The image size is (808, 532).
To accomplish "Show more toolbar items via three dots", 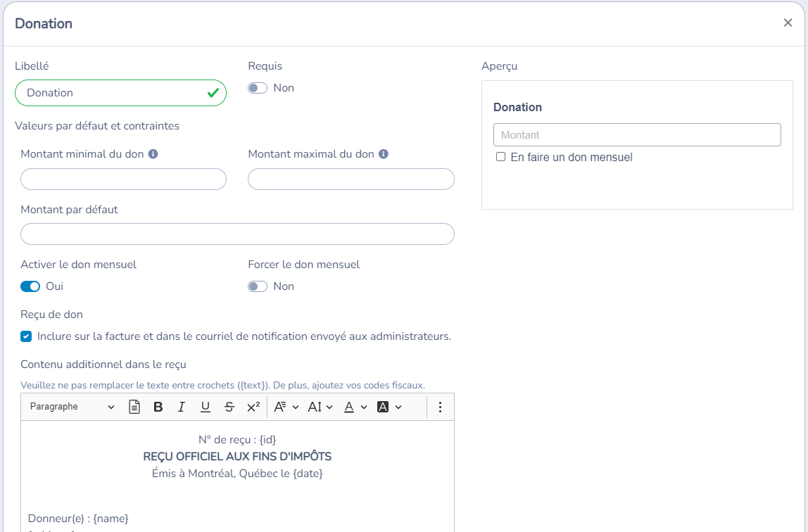I will tap(440, 407).
